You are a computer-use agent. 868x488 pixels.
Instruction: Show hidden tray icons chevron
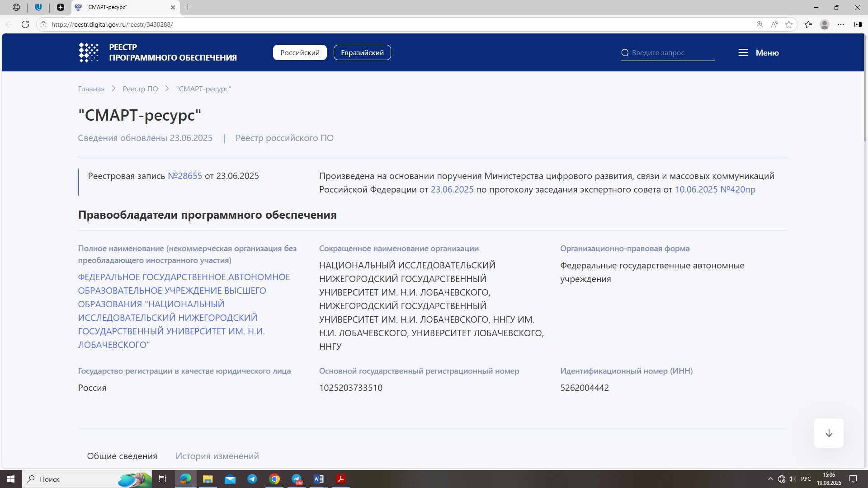click(x=770, y=479)
